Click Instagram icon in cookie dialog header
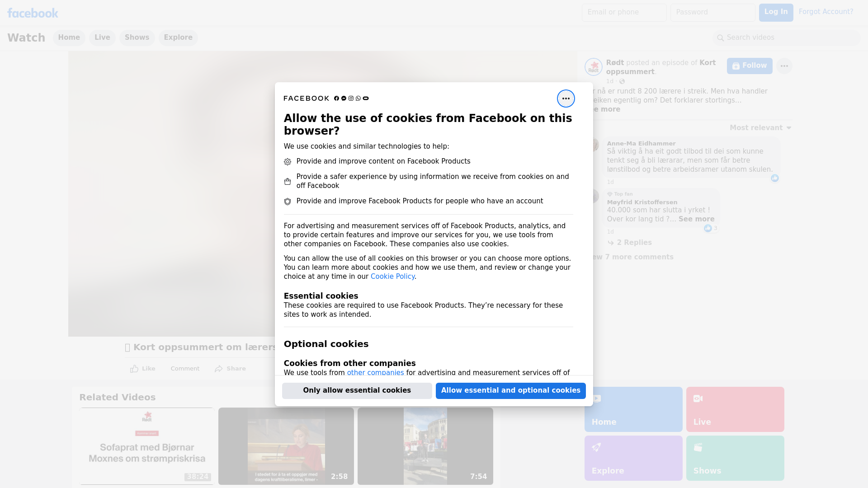Viewport: 868px width, 488px height. tap(351, 99)
